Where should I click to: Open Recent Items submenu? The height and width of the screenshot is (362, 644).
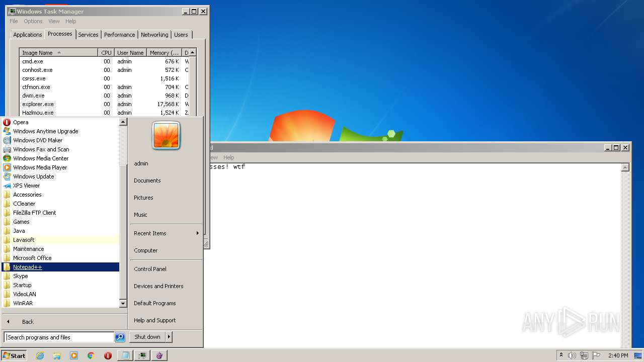166,233
